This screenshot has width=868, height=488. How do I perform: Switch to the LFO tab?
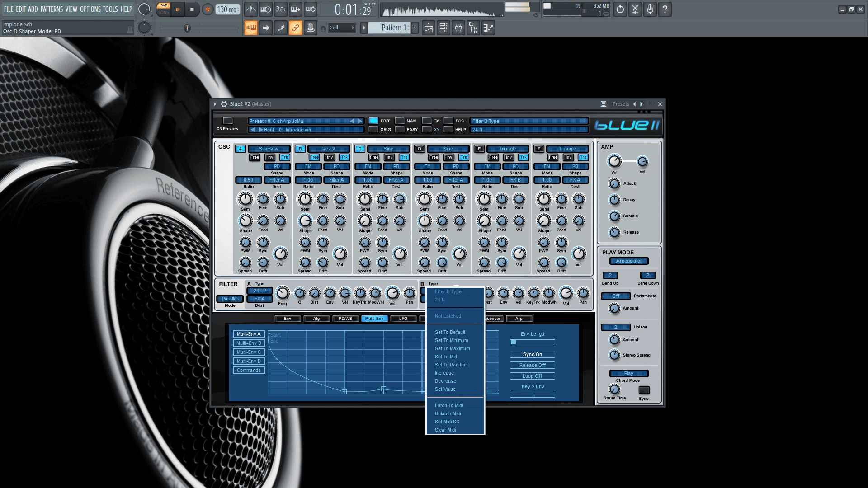pos(403,319)
